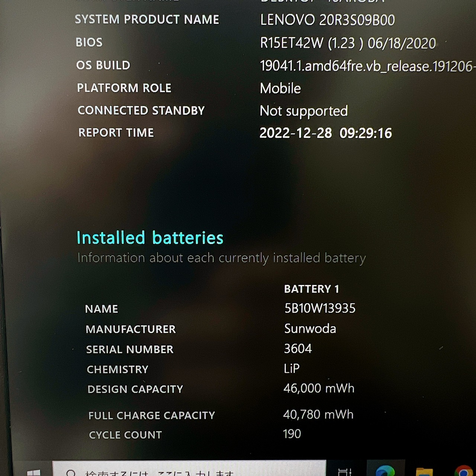The height and width of the screenshot is (476, 476).
Task: Select design capacity "46,000 mWh"
Action: [x=319, y=389]
